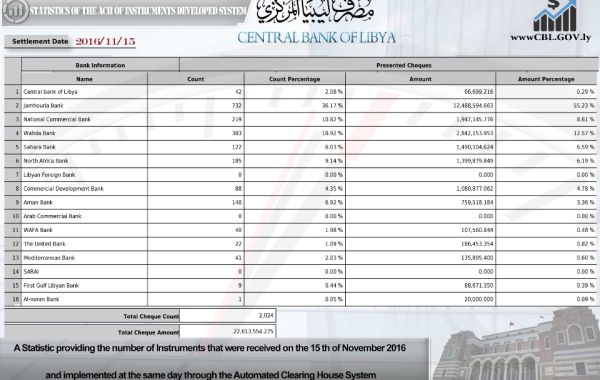The image size is (600, 380).
Task: Click the Amount Percentage column header
Action: point(546,79)
